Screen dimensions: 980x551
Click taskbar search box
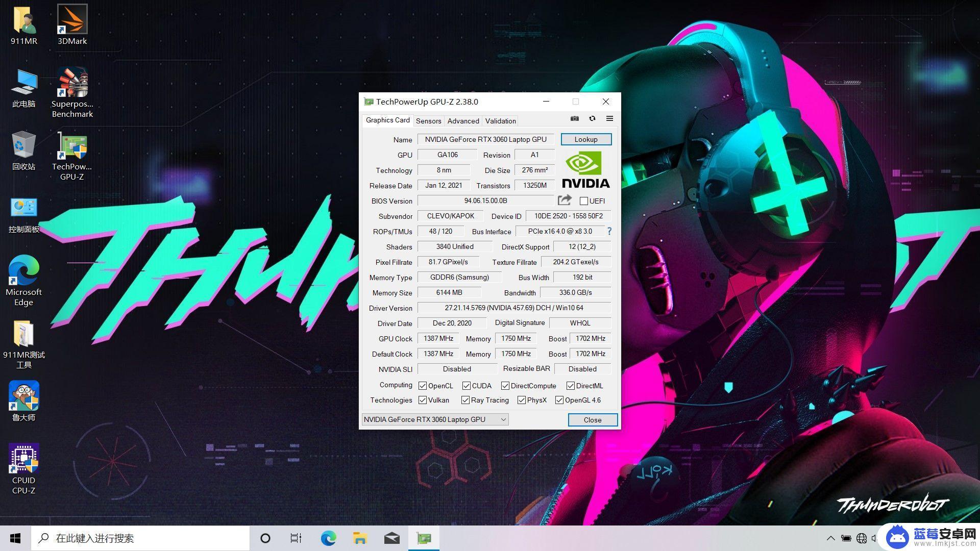(x=140, y=538)
